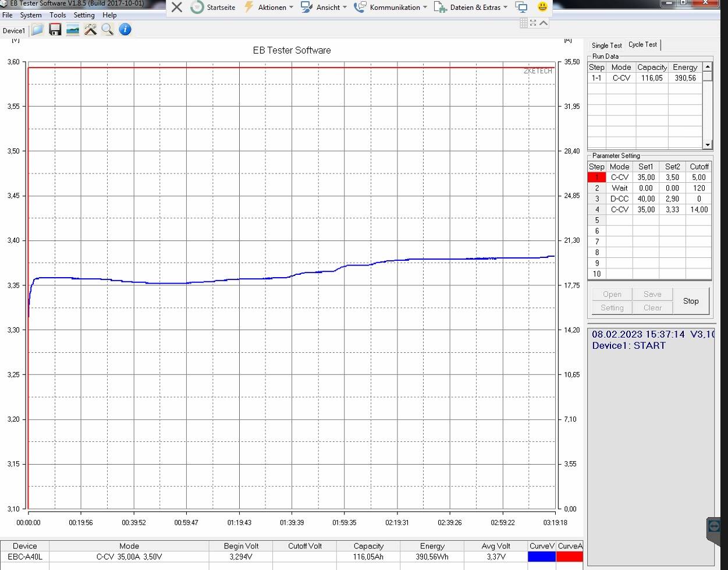Click the empty step 5 row number

point(597,220)
